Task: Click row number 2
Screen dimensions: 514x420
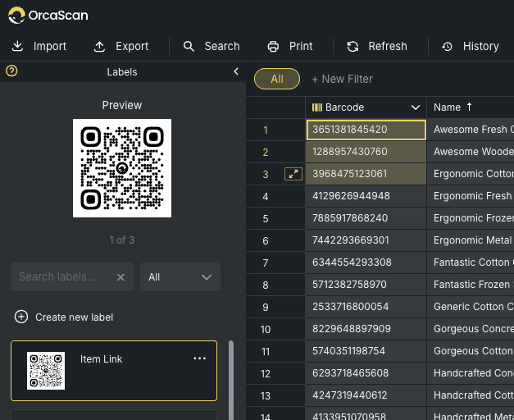Action: coord(266,153)
